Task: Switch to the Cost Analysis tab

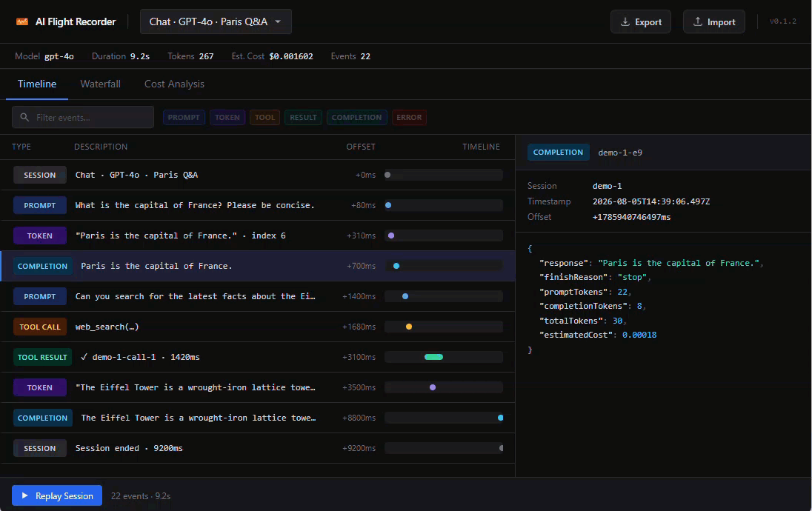Action: pos(174,84)
